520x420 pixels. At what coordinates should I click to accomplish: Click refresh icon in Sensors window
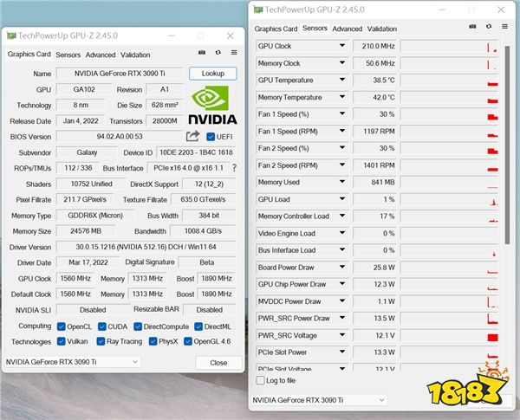pos(489,26)
